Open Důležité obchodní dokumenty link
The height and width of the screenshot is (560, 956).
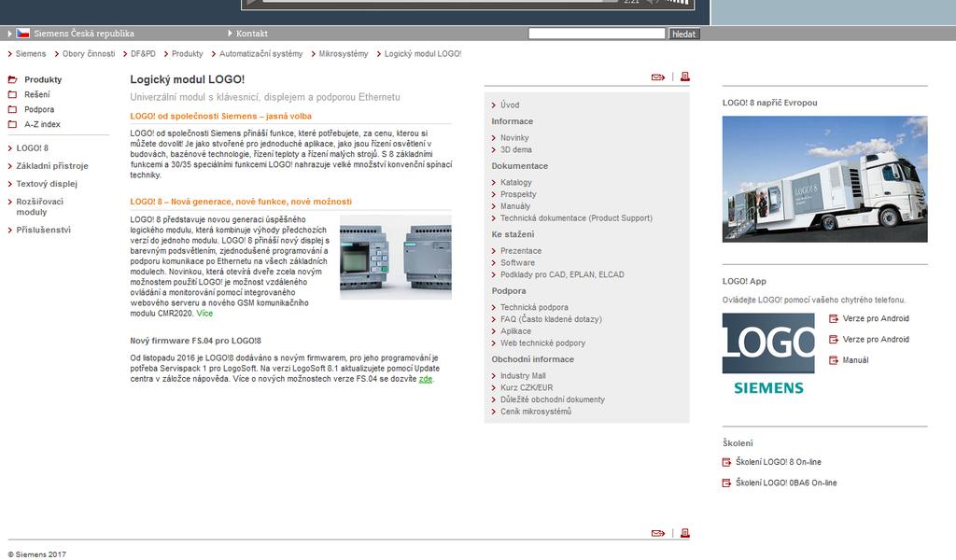point(553,399)
